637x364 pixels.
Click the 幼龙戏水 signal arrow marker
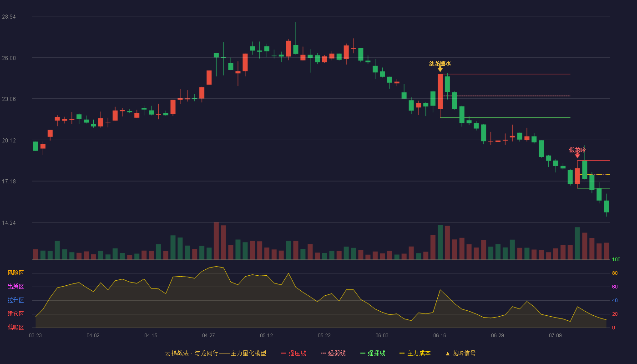440,69
